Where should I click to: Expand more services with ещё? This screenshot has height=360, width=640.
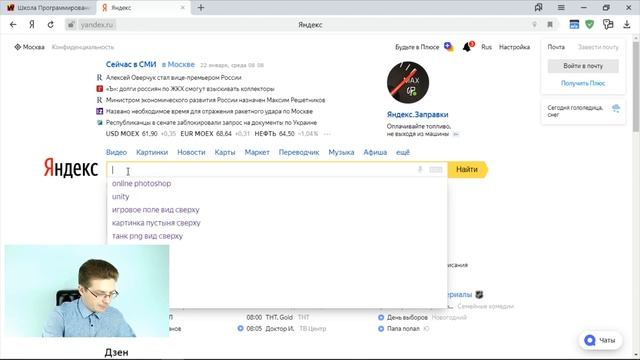pos(403,152)
